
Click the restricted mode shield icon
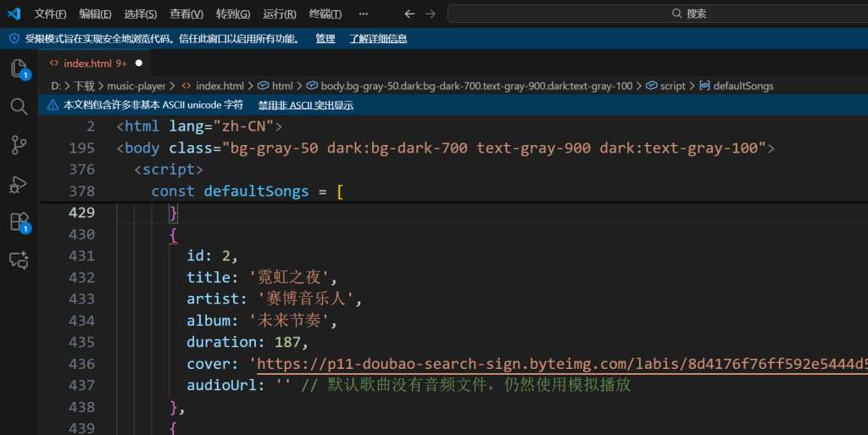(14, 39)
